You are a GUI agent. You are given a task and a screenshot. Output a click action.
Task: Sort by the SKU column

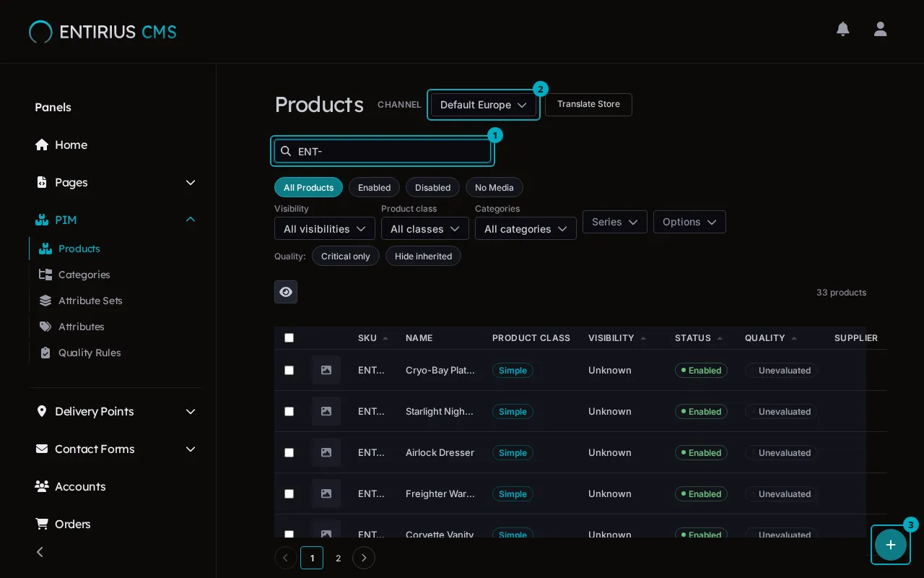coord(372,337)
